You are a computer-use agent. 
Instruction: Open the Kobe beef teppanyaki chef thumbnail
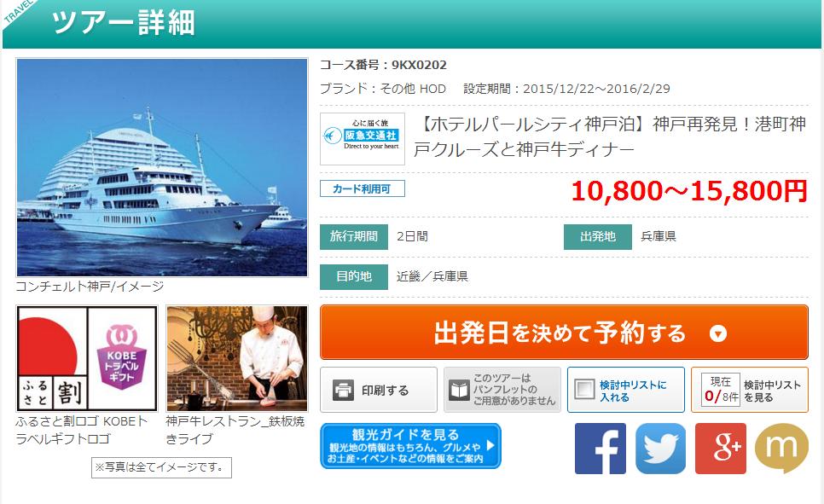(x=236, y=358)
